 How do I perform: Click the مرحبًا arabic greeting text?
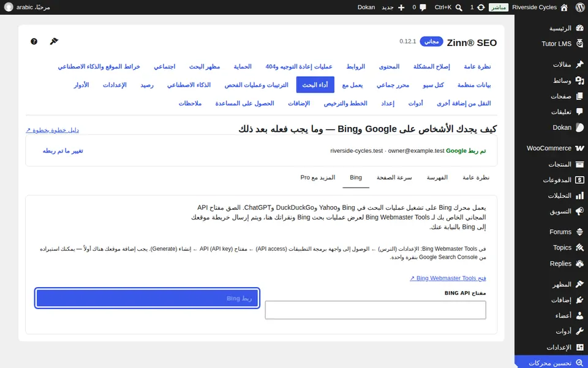(x=33, y=7)
